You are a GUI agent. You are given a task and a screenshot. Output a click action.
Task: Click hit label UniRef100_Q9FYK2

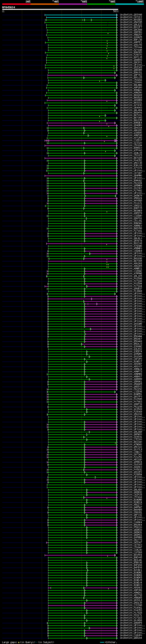click(131, 75)
